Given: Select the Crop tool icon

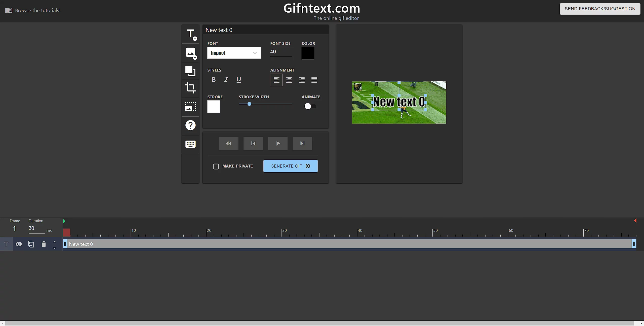Looking at the screenshot, I should (190, 88).
